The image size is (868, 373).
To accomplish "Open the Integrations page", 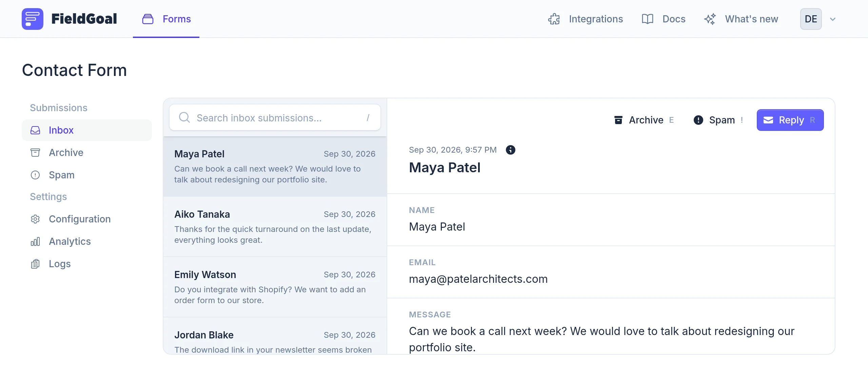I will (586, 19).
